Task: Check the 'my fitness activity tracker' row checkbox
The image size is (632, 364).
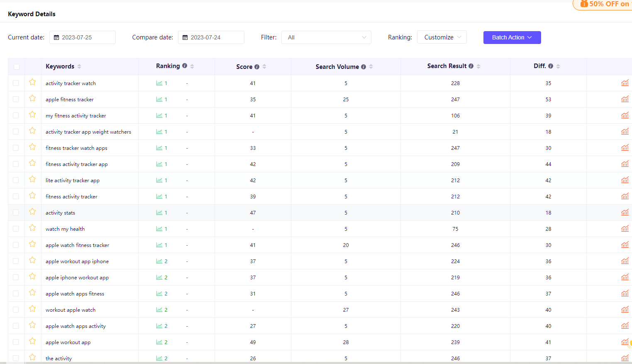Action: click(x=16, y=115)
